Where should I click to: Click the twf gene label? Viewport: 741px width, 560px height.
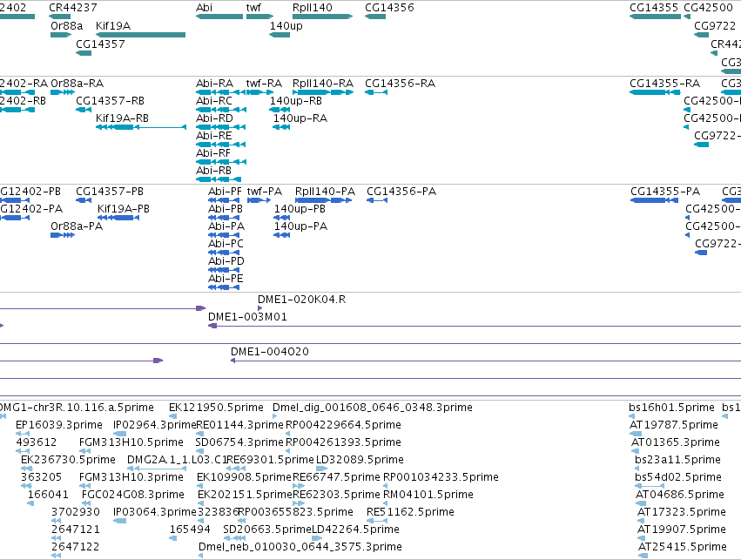point(253,8)
